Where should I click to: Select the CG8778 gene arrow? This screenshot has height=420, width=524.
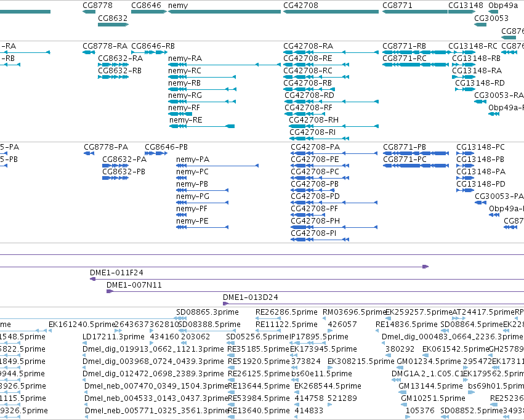click(89, 12)
